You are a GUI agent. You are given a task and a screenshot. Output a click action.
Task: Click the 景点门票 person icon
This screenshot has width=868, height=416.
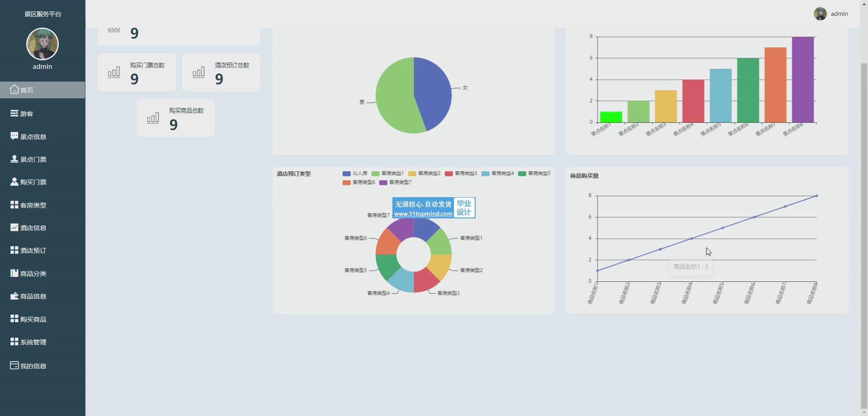[14, 159]
